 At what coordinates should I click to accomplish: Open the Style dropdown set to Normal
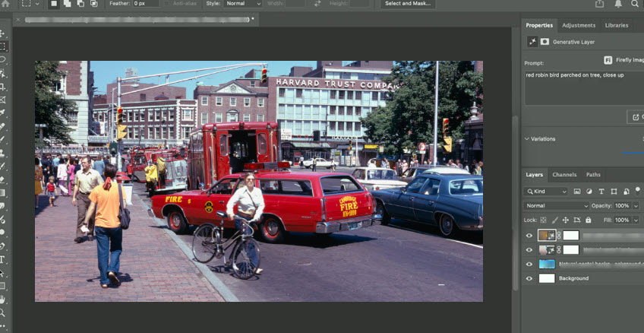(243, 3)
